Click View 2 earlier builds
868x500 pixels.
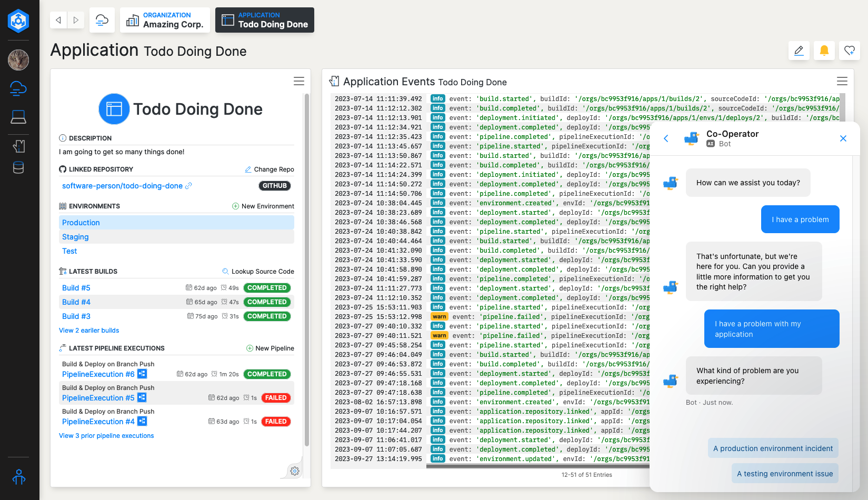[88, 330]
